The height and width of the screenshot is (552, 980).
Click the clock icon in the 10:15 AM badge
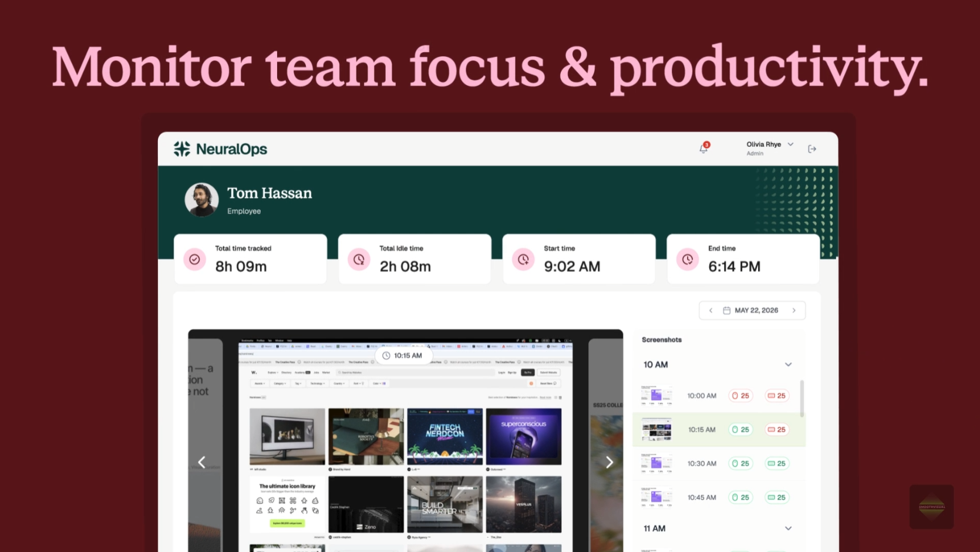click(x=386, y=356)
